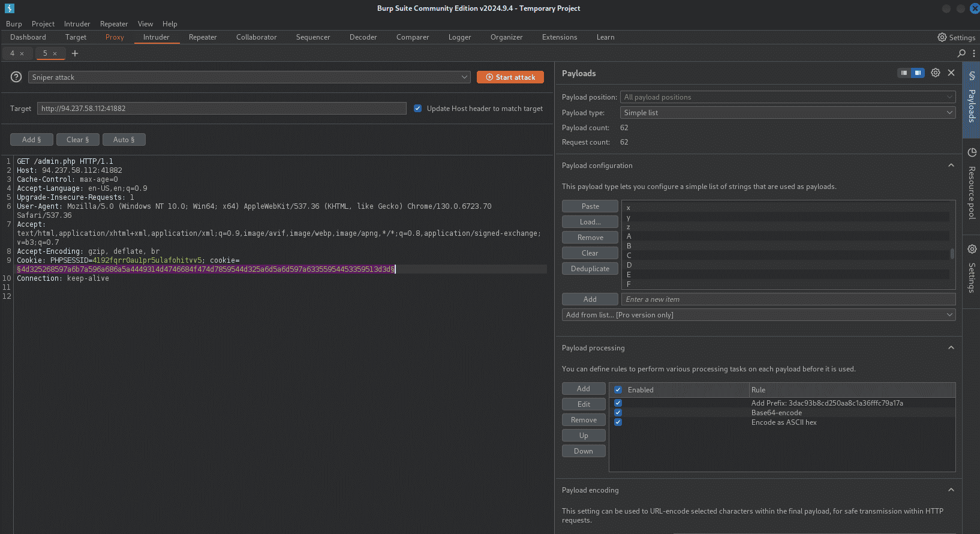Image resolution: width=980 pixels, height=534 pixels.
Task: Click the help question mark icon
Action: click(x=16, y=77)
